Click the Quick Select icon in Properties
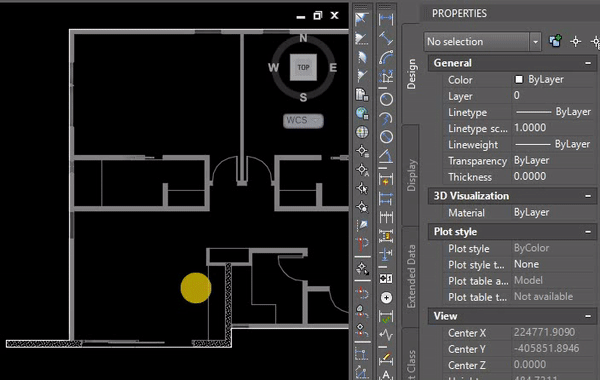This screenshot has width=600, height=380. 556,41
